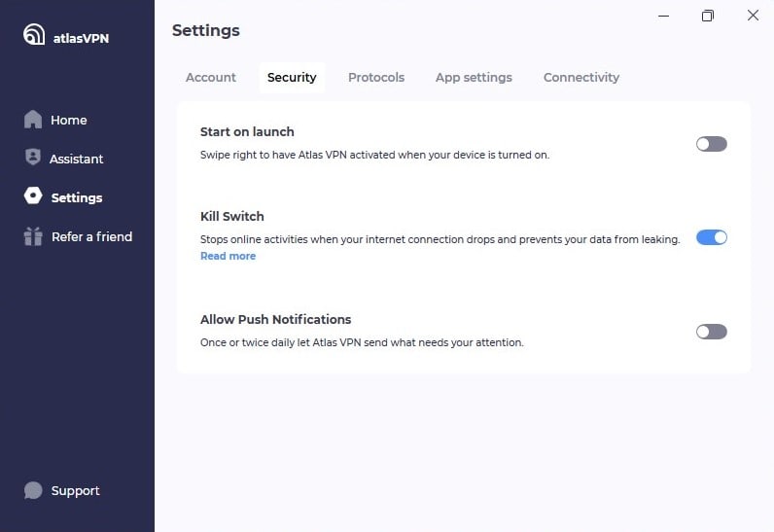Open Assistant via its shield icon

[33, 158]
